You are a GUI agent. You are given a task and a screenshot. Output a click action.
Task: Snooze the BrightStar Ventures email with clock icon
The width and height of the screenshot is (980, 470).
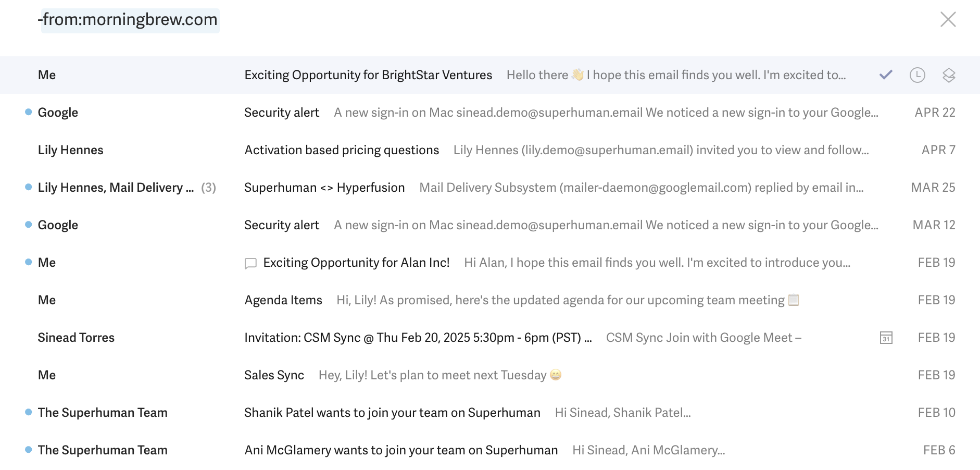[917, 75]
